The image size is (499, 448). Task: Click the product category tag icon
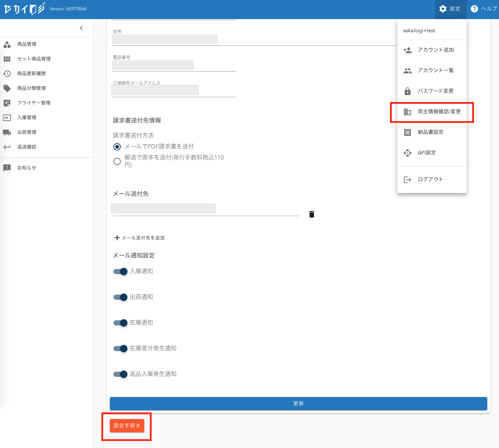tap(7, 88)
